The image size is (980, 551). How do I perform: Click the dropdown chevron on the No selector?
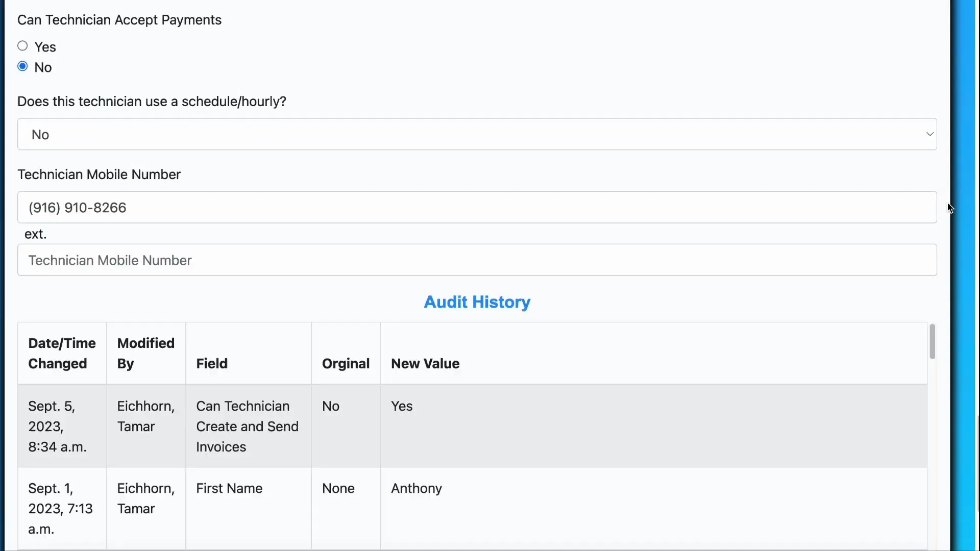tap(930, 134)
